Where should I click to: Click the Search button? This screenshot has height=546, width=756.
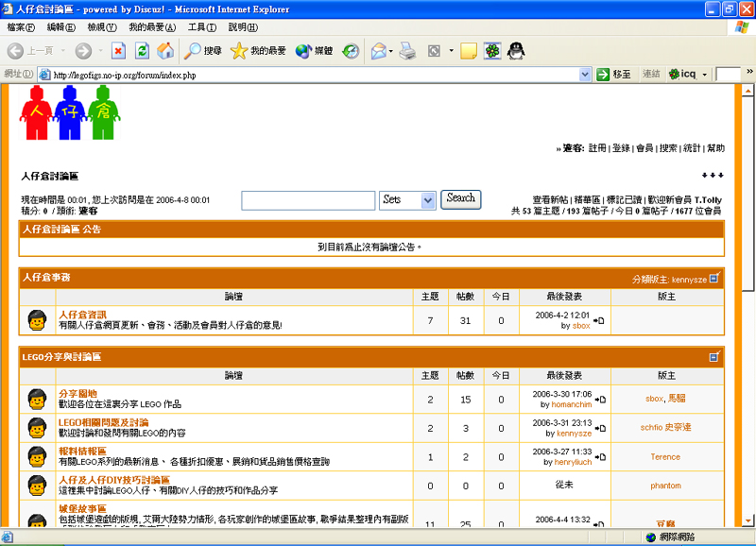pos(460,199)
